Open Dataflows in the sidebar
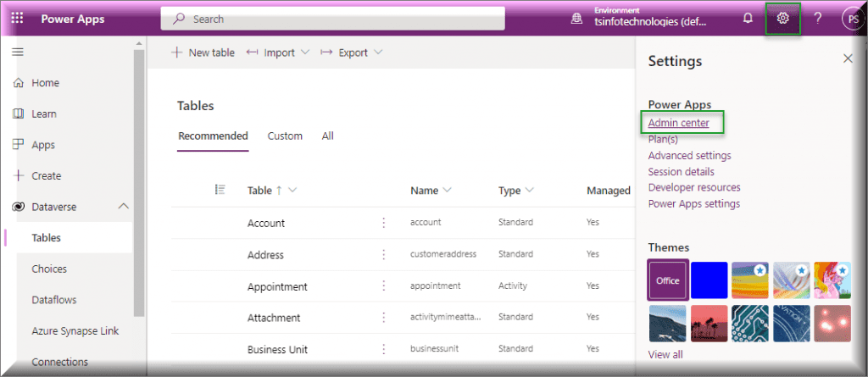Viewport: 868px width, 377px height. pyautogui.click(x=54, y=300)
